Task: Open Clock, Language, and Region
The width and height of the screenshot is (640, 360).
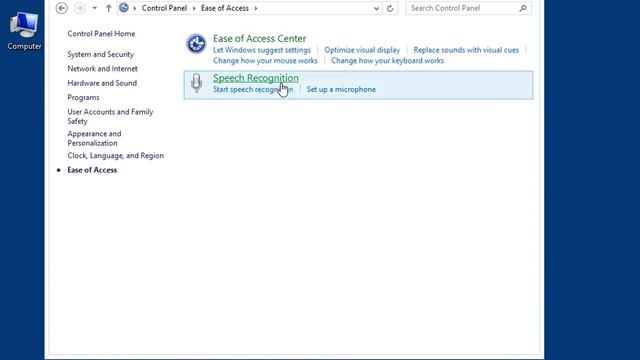Action: pos(116,156)
